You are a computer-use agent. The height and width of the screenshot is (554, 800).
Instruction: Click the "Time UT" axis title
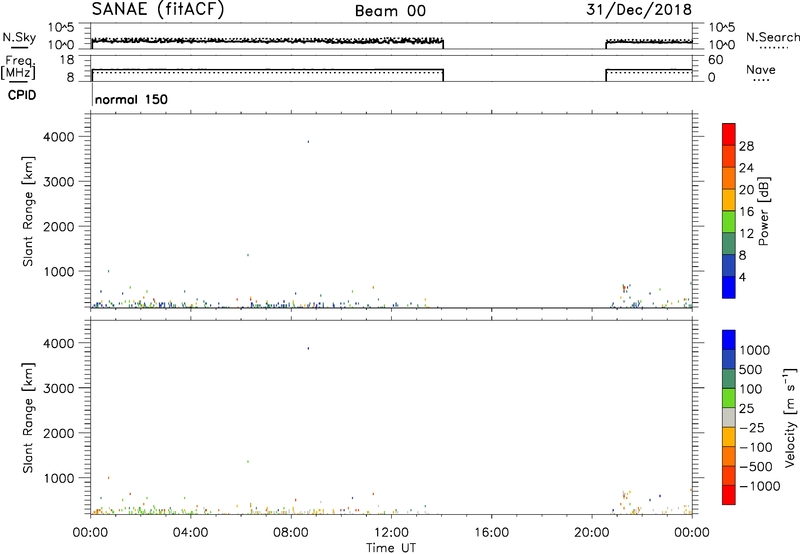click(391, 548)
